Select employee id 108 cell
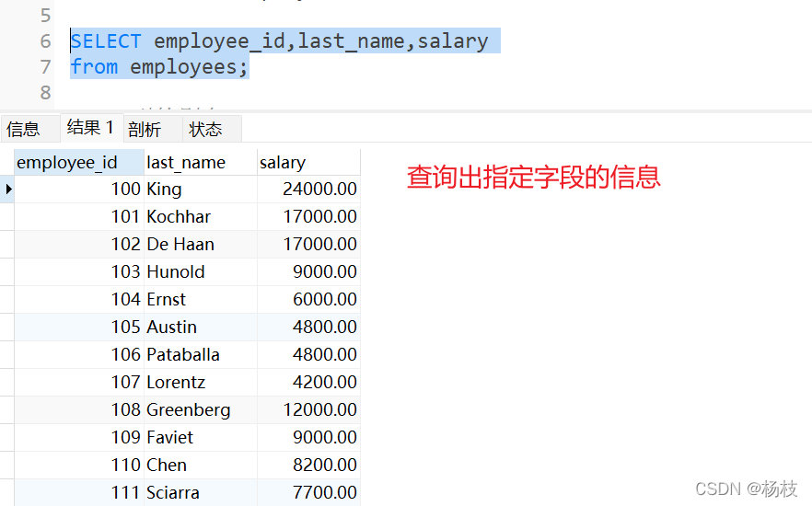This screenshot has height=506, width=812. pyautogui.click(x=79, y=409)
